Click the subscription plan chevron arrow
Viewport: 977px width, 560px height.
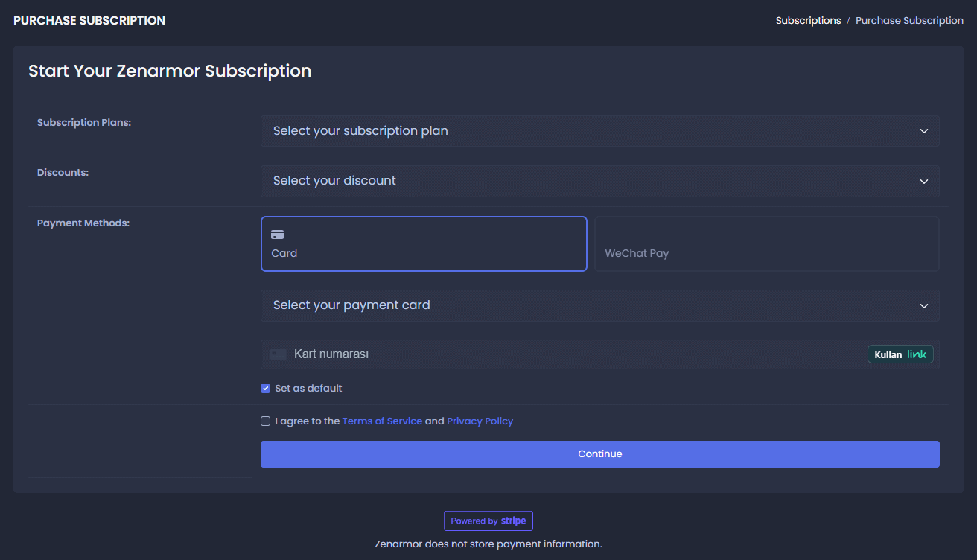point(923,131)
